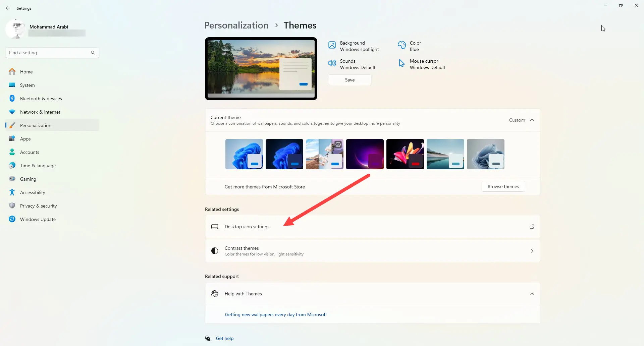
Task: Click the theme preview image
Action: click(x=261, y=69)
